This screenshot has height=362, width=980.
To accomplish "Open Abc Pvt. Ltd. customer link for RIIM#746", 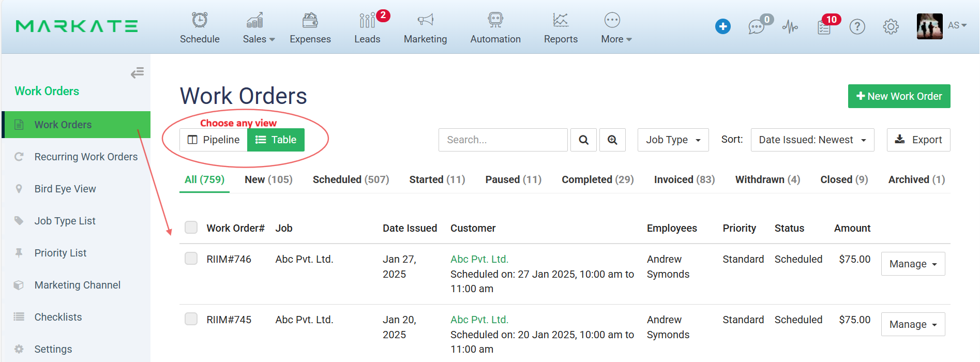I will pyautogui.click(x=479, y=259).
